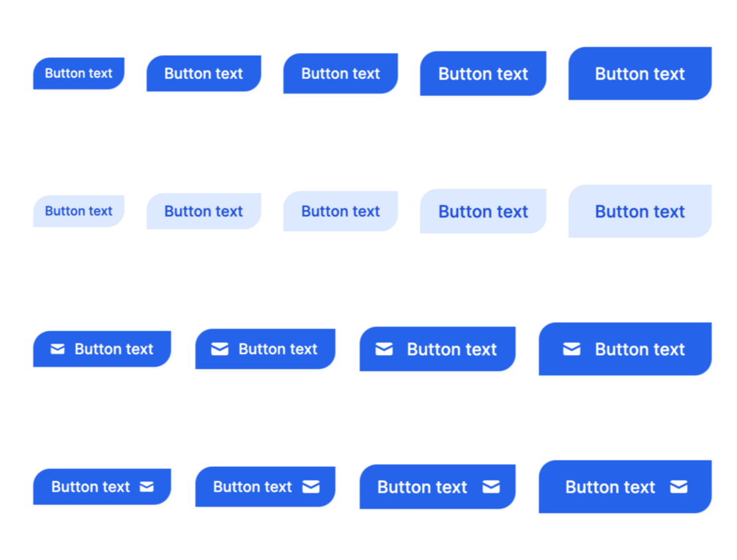Click the middle-sized primary button in the top row
The height and width of the screenshot is (560, 737).
click(x=341, y=73)
